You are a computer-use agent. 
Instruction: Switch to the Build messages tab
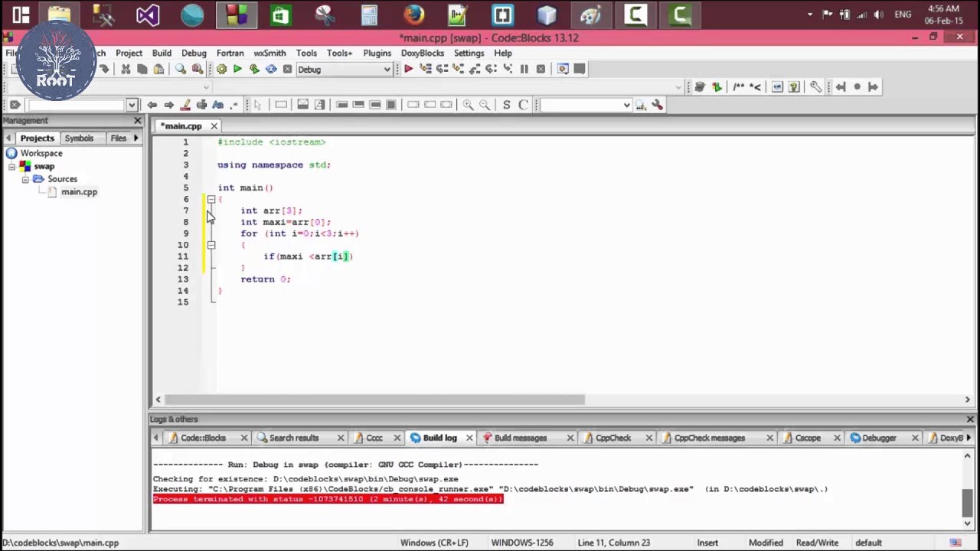[521, 438]
